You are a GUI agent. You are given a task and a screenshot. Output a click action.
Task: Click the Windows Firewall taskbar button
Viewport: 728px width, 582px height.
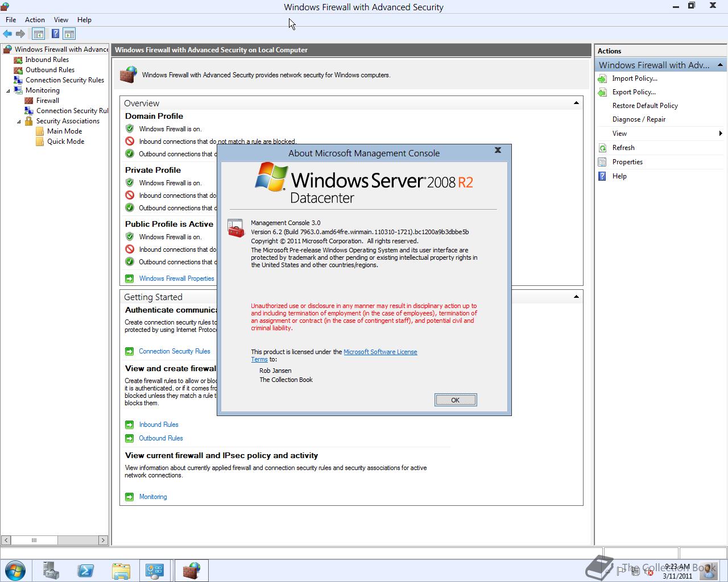point(191,571)
